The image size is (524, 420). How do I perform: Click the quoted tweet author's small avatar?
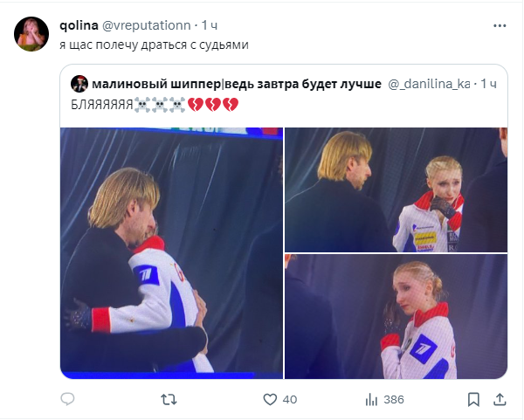79,84
